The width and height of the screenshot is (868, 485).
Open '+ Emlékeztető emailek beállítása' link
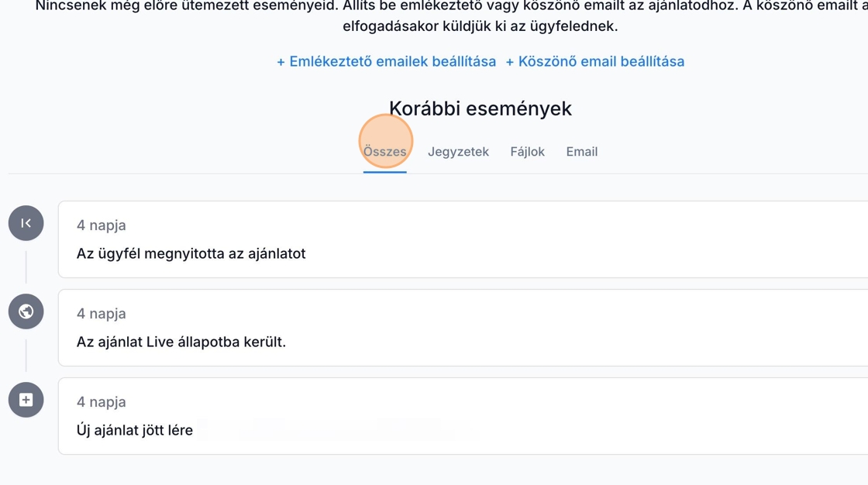(x=386, y=61)
